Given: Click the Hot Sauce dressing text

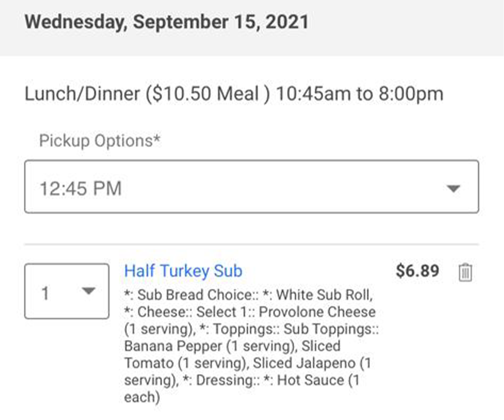Looking at the screenshot, I should point(310,380).
